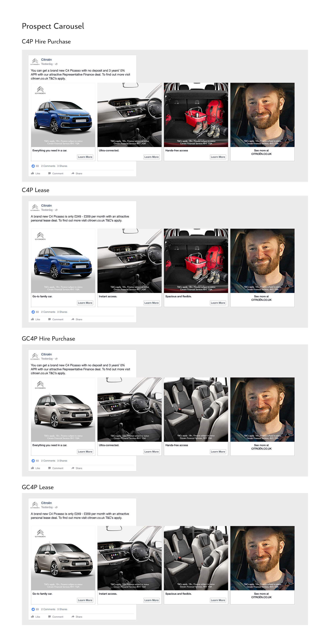Click blue like reaction icon in GC4P Lease post
This screenshot has width=330, height=644.
click(33, 609)
